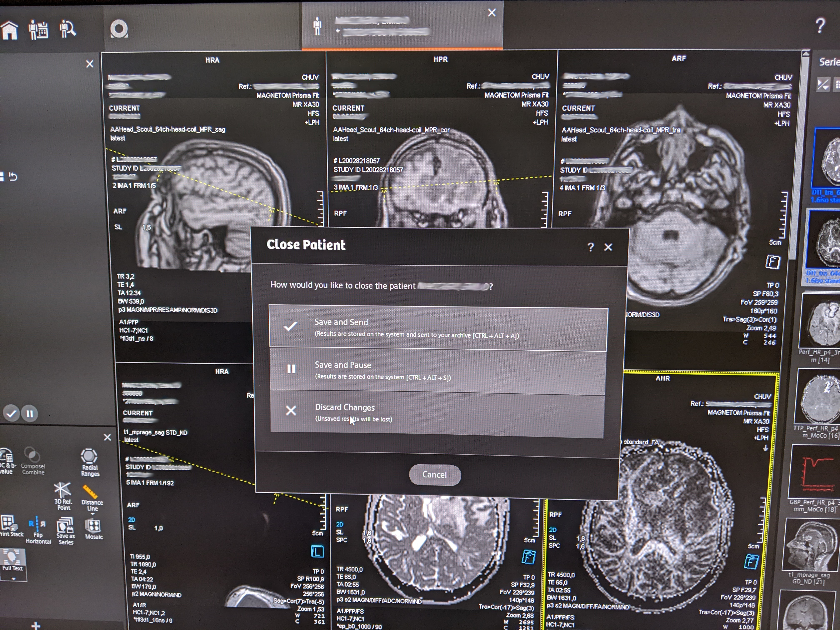The image size is (840, 630).
Task: Click the plus expander at bottom left
Action: click(36, 625)
